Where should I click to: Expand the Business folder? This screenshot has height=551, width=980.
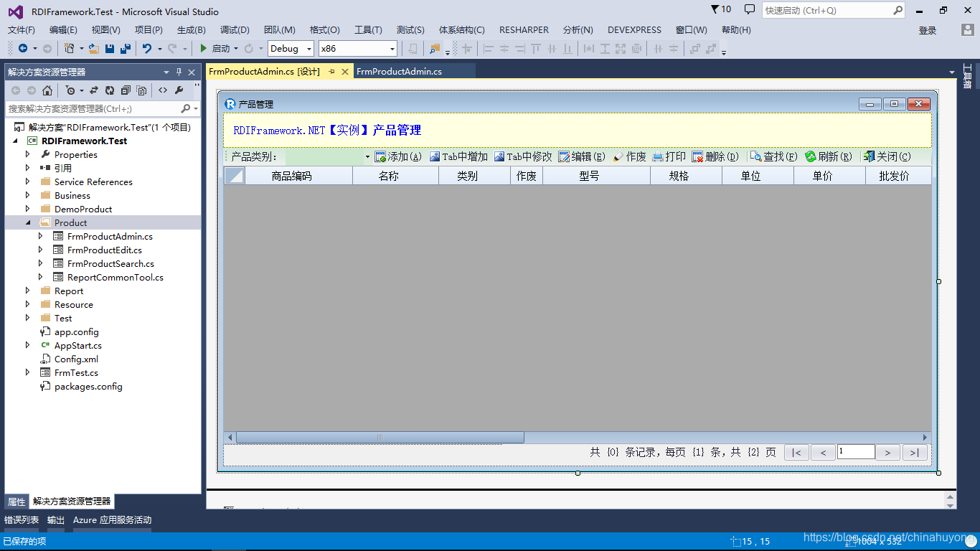(28, 195)
